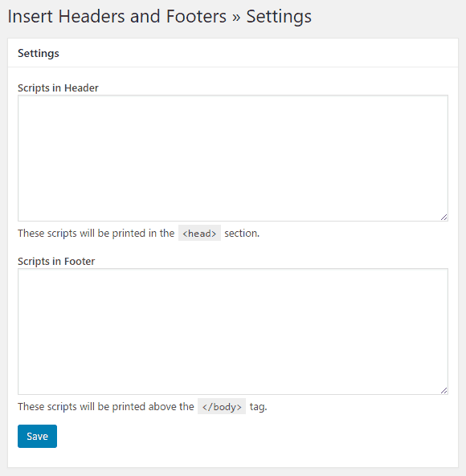
Task: Click the header textarea resize handle
Action: coord(444,217)
